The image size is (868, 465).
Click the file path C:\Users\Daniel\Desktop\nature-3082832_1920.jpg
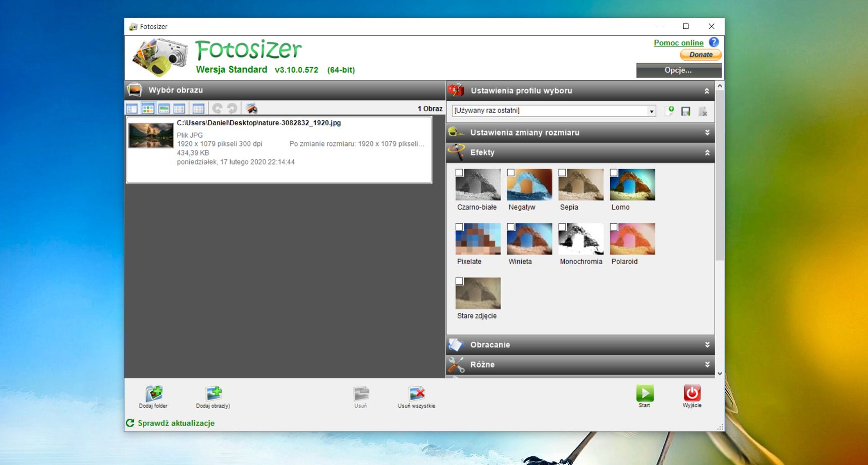(259, 123)
